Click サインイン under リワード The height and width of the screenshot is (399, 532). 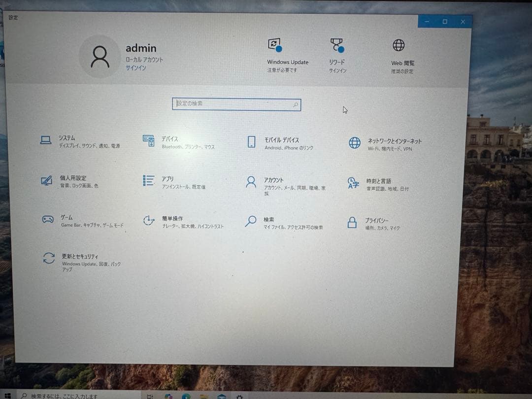tap(337, 70)
